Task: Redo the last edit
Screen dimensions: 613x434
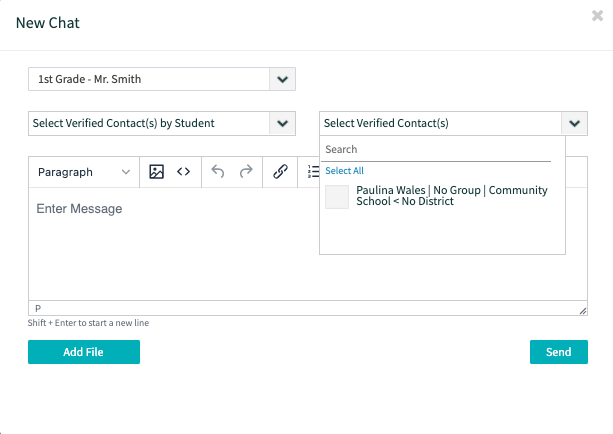Action: pyautogui.click(x=246, y=172)
